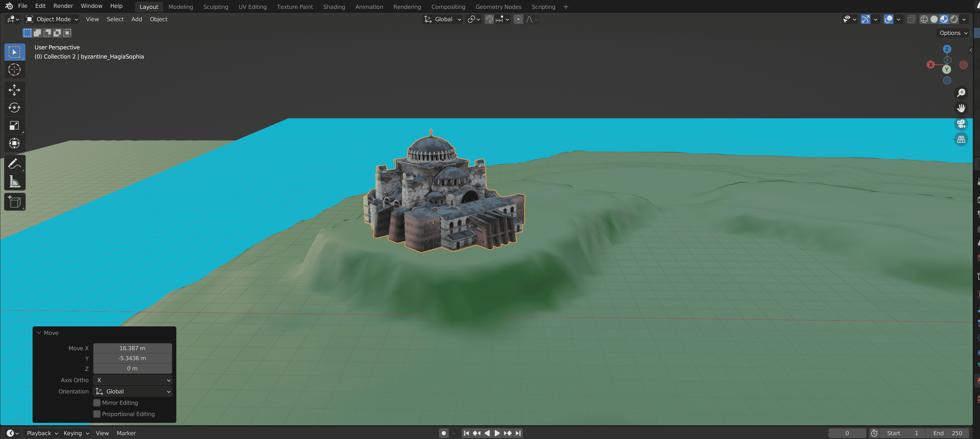Click the Move Y value field
980x439 pixels.
133,358
